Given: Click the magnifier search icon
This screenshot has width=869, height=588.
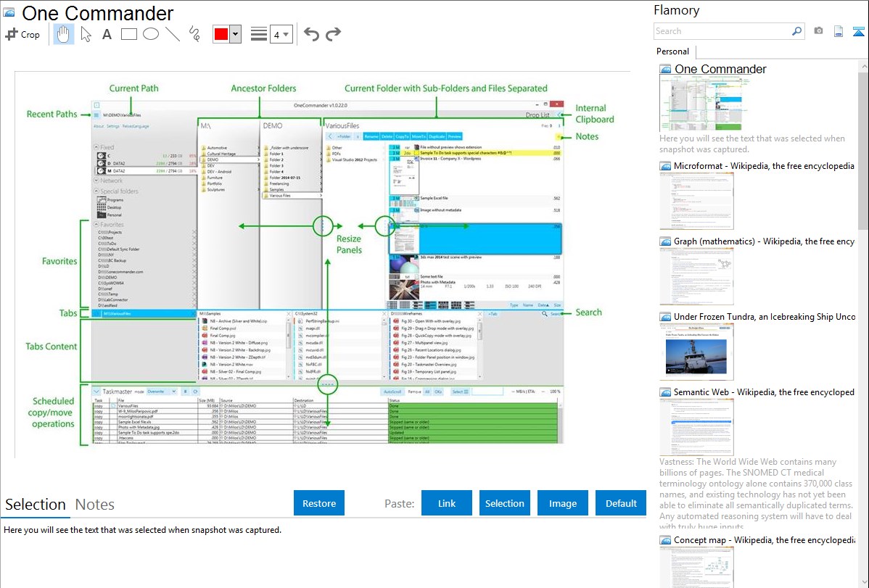Looking at the screenshot, I should pos(797,31).
